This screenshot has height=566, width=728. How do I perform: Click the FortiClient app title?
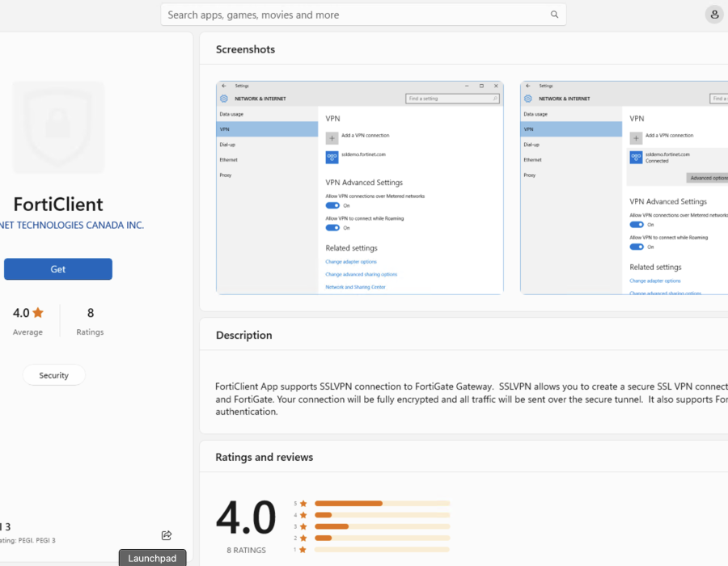[x=58, y=205]
